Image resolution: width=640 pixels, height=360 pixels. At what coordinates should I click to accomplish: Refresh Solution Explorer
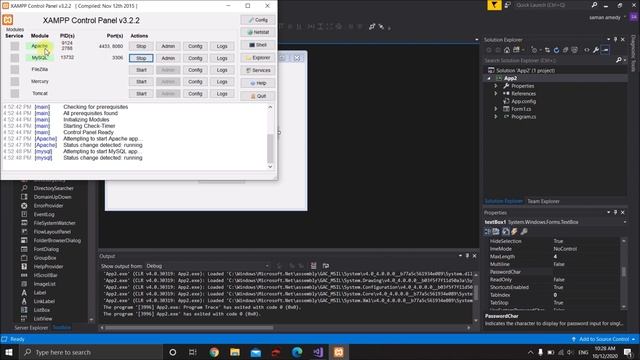point(556,50)
